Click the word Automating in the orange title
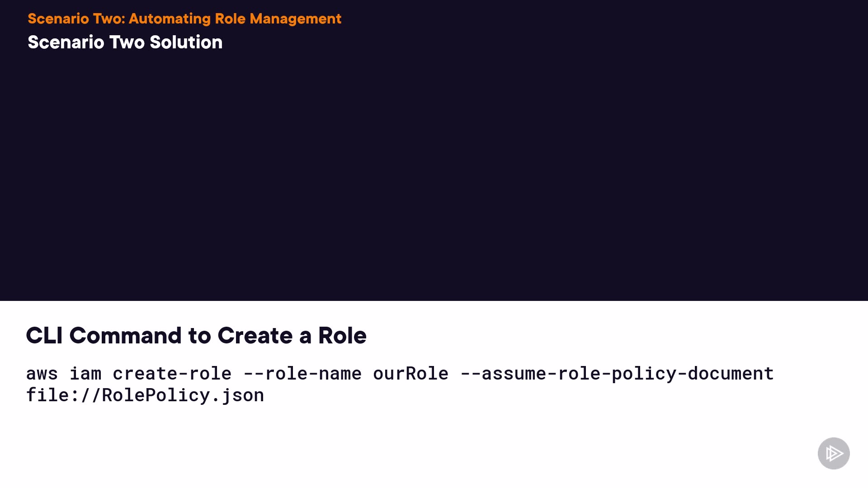 (x=170, y=19)
